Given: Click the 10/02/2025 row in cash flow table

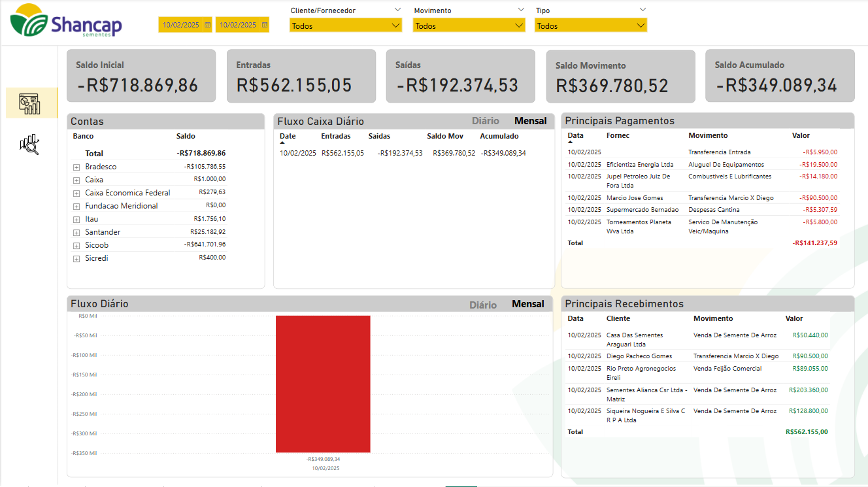Looking at the screenshot, I should pos(403,154).
